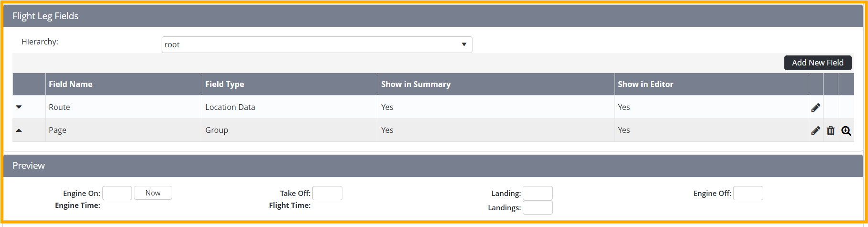Focus the Engine Off input field
The image size is (868, 227).
tap(748, 193)
